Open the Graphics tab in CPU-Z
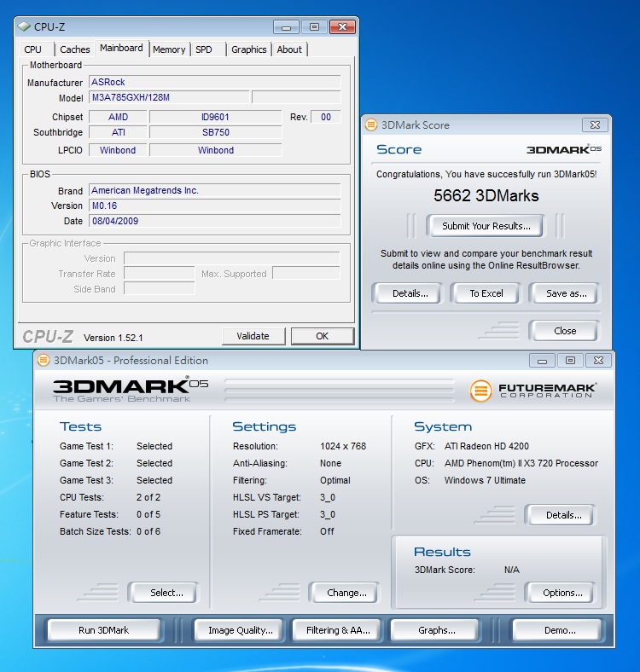Screen dimensions: 640x672 pos(249,49)
